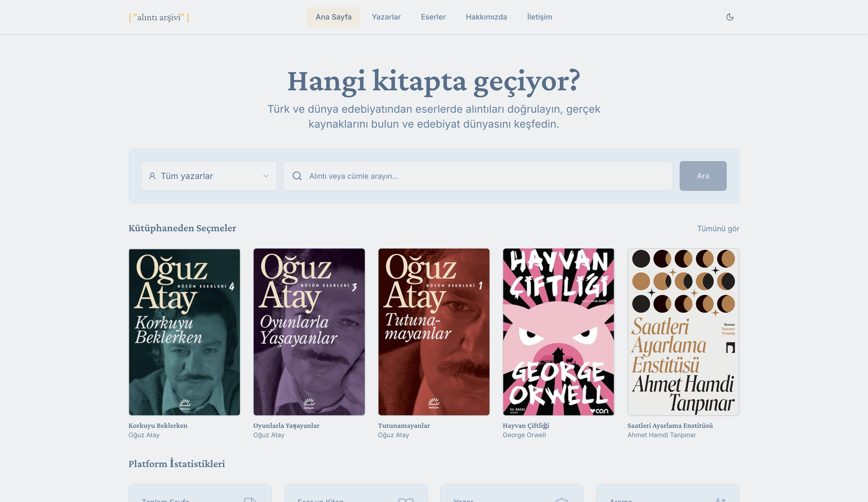Click the Tutunamayanlar title below cover
The width and height of the screenshot is (868, 502).
pyautogui.click(x=404, y=425)
